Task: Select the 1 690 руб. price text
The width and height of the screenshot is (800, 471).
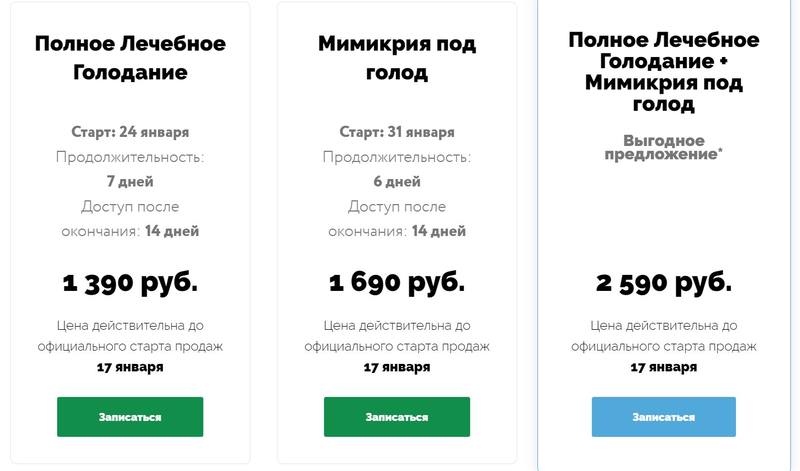Action: (397, 283)
